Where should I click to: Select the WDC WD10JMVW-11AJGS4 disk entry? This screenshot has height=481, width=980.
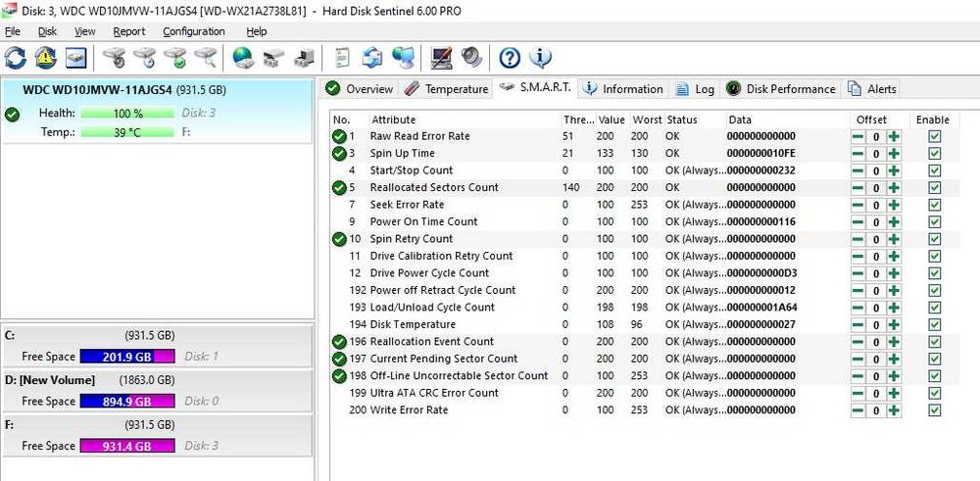pos(157,112)
